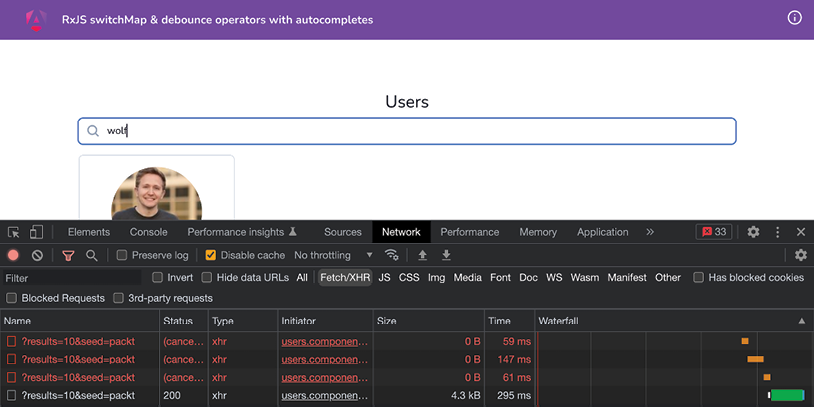
Task: Open the Performance tab
Action: (470, 232)
